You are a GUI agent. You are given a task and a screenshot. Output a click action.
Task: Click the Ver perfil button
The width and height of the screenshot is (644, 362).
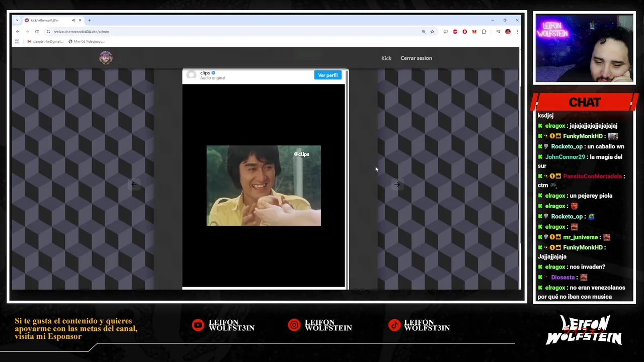328,75
